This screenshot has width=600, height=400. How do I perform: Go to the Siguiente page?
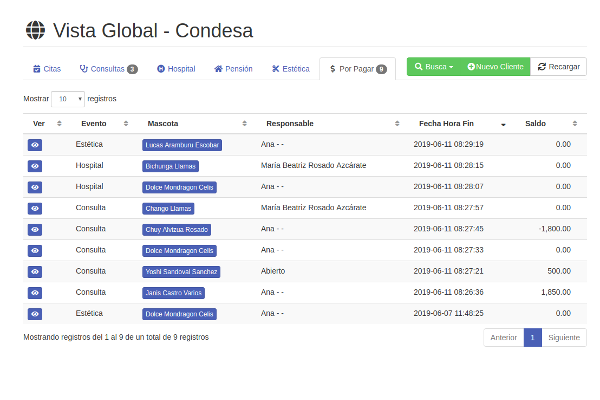(x=564, y=337)
